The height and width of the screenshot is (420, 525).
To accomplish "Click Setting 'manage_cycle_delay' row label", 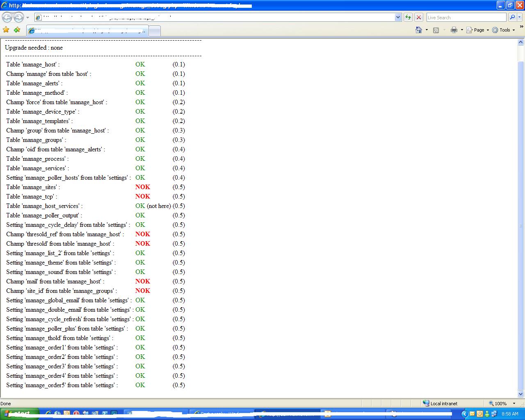I will click(x=68, y=225).
